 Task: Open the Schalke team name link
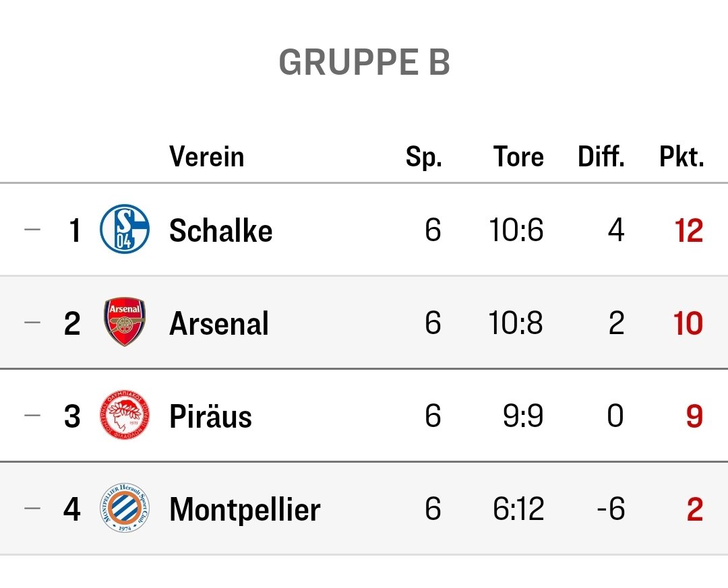[x=220, y=230]
